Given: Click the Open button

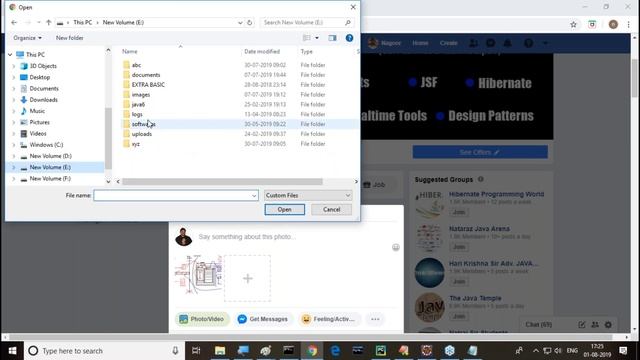Looking at the screenshot, I should click(284, 209).
